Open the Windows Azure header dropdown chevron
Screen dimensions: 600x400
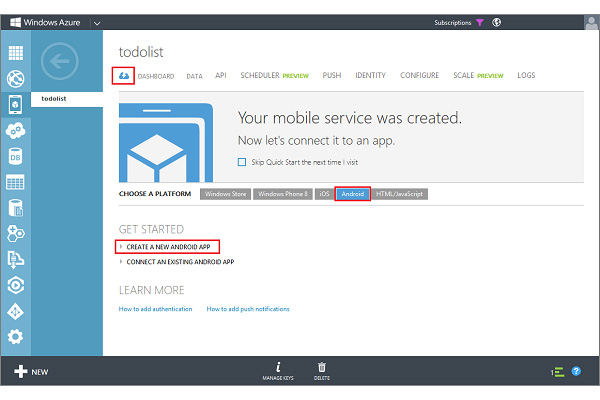(x=97, y=23)
